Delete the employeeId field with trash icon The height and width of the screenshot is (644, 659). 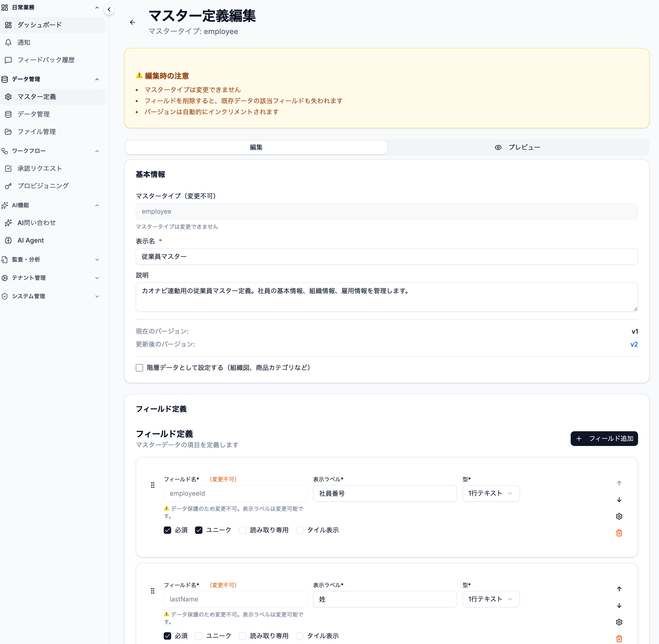pyautogui.click(x=619, y=533)
